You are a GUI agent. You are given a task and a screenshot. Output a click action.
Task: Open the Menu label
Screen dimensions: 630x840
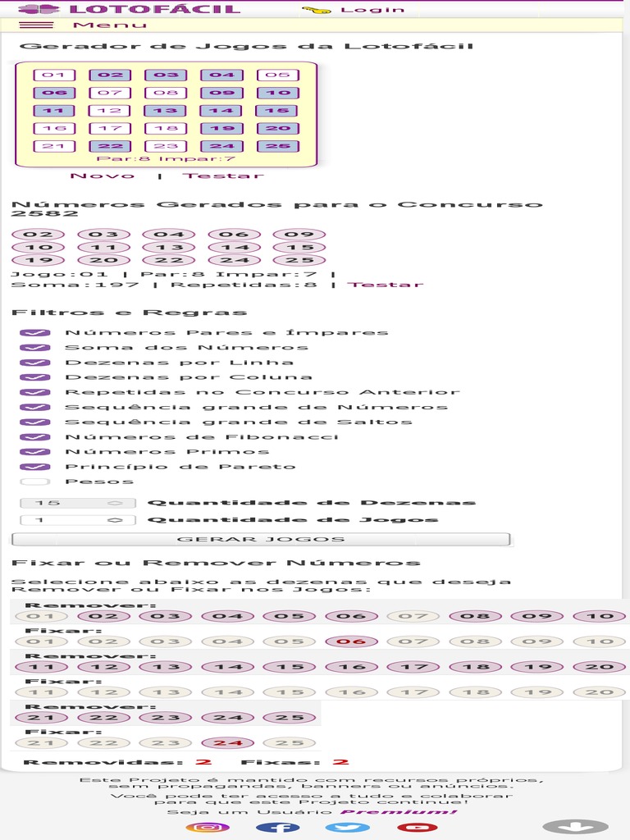click(x=110, y=25)
